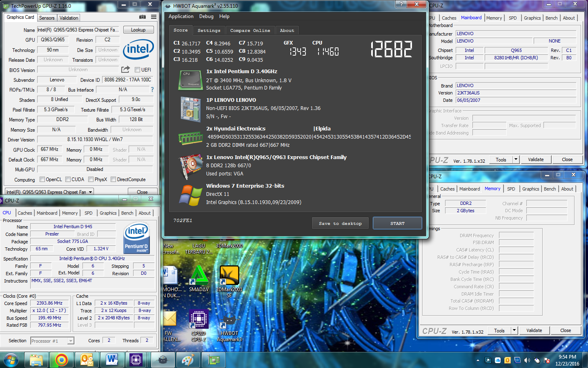588x368 pixels.
Task: Click Validate in the upper CPU-Z window
Action: coord(536,159)
